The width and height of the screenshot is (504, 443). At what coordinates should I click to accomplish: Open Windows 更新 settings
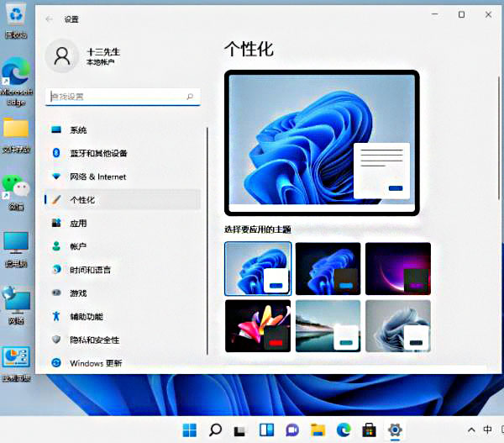click(x=123, y=363)
